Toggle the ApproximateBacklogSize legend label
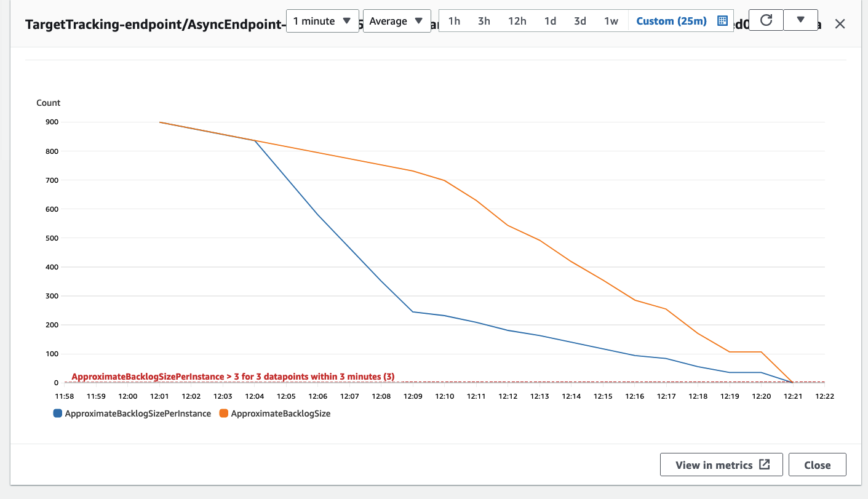The height and width of the screenshot is (499, 868). point(281,413)
